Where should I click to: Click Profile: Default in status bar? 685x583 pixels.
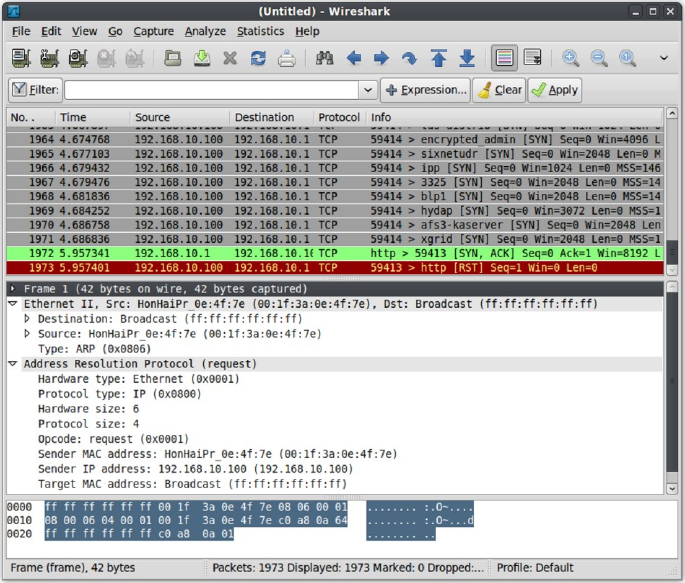pyautogui.click(x=535, y=567)
